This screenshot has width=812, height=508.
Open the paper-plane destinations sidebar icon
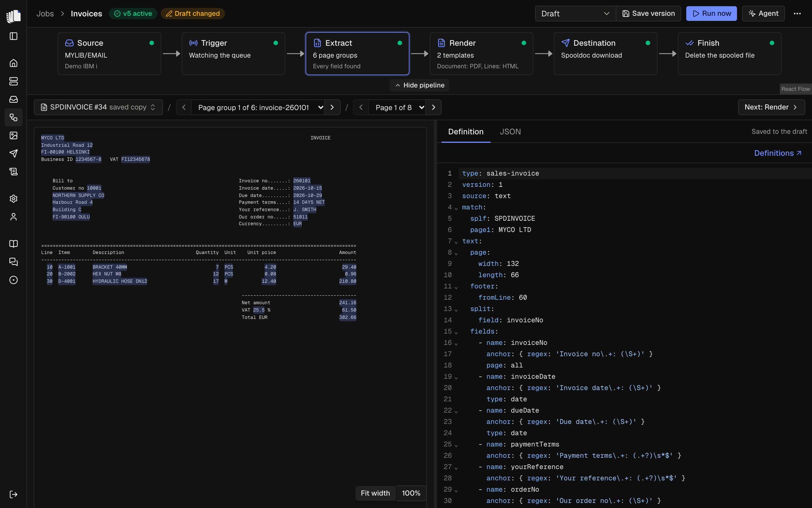pyautogui.click(x=14, y=154)
